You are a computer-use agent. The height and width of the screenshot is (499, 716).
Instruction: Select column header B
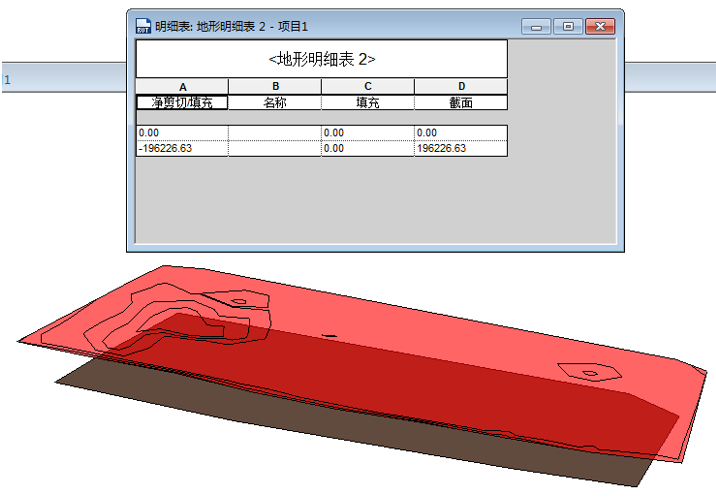coord(275,87)
